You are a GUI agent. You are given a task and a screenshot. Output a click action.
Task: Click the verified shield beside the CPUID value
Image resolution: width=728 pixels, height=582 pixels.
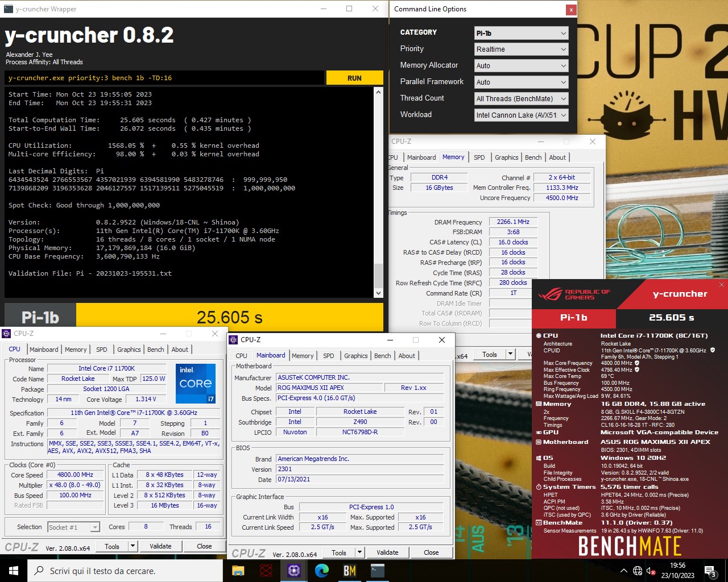[x=713, y=350]
